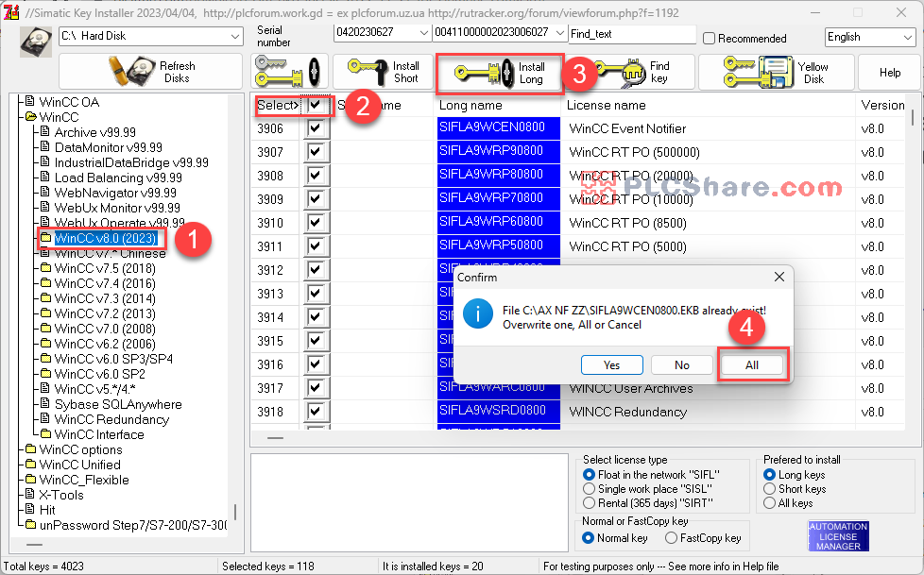The image size is (924, 575).
Task: Open the Automation License Manager icon
Action: (838, 536)
